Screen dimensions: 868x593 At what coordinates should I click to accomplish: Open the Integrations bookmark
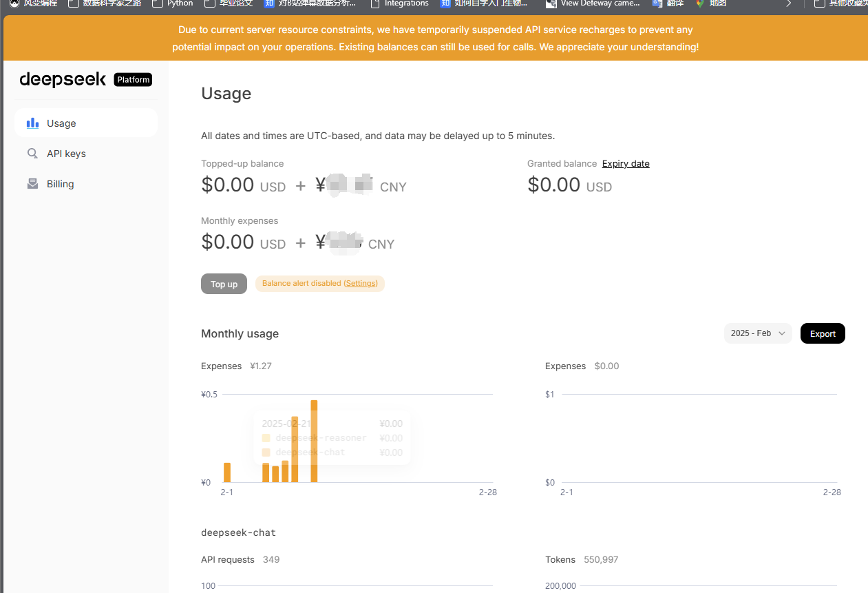[x=399, y=3]
